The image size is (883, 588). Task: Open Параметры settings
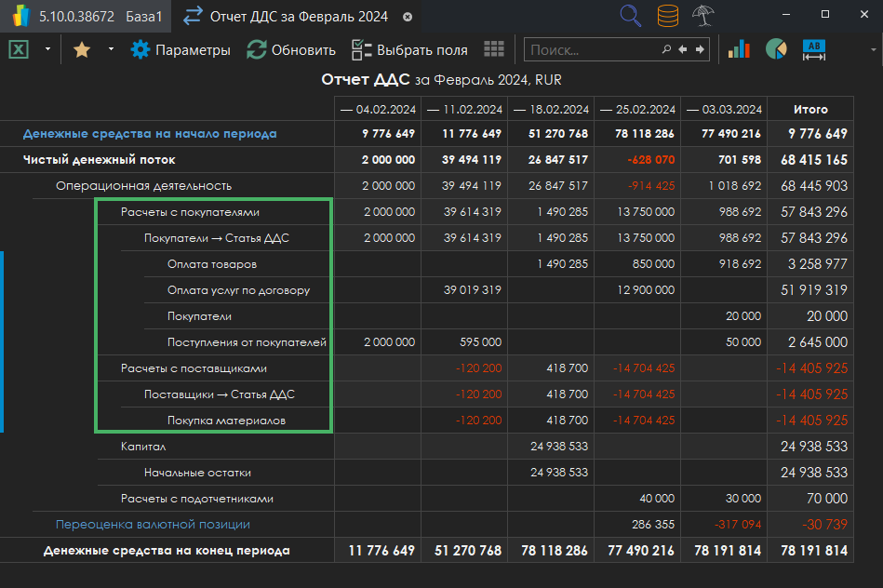point(181,50)
